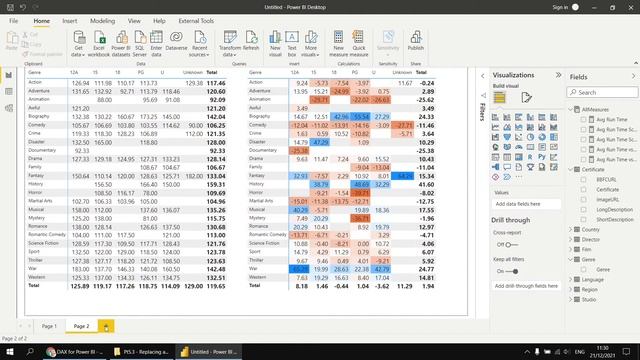Viewport: 640px width, 360px height.
Task: Expand the Country table
Action: pos(571,229)
